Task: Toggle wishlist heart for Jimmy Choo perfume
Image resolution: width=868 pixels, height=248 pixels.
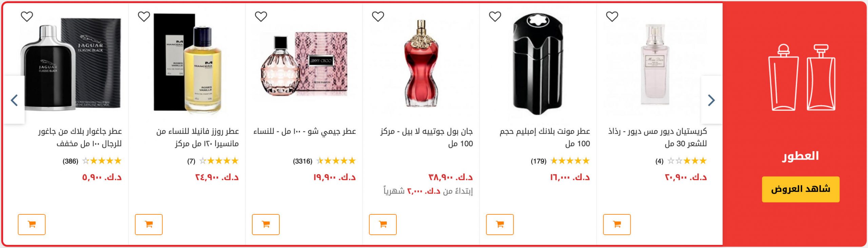Action: tap(261, 16)
